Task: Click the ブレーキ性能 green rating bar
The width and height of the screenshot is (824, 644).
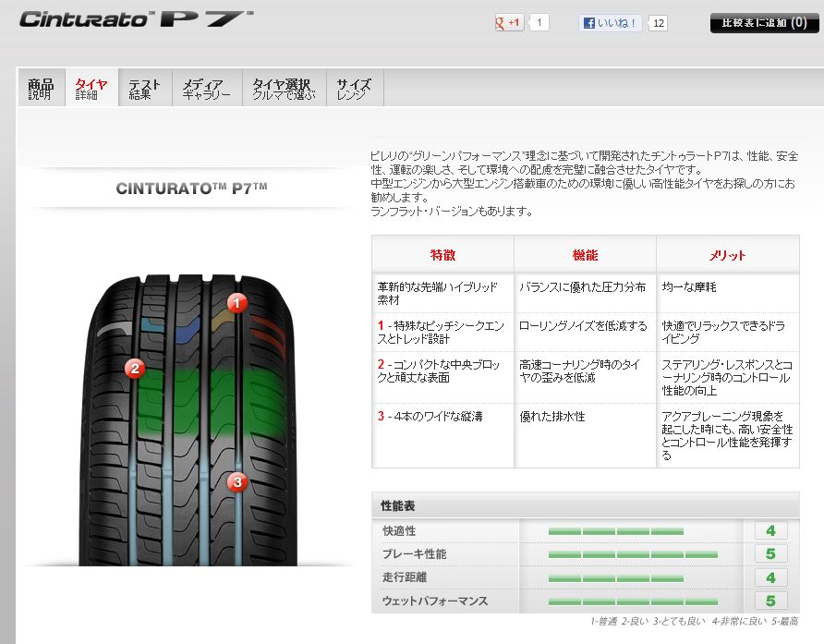Action: (x=633, y=554)
